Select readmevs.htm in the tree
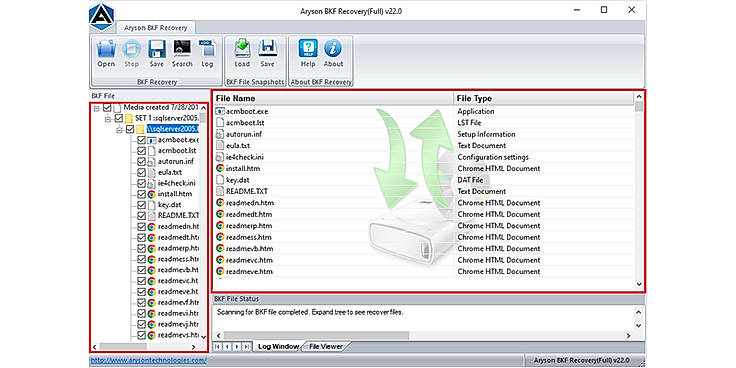 pos(178,335)
